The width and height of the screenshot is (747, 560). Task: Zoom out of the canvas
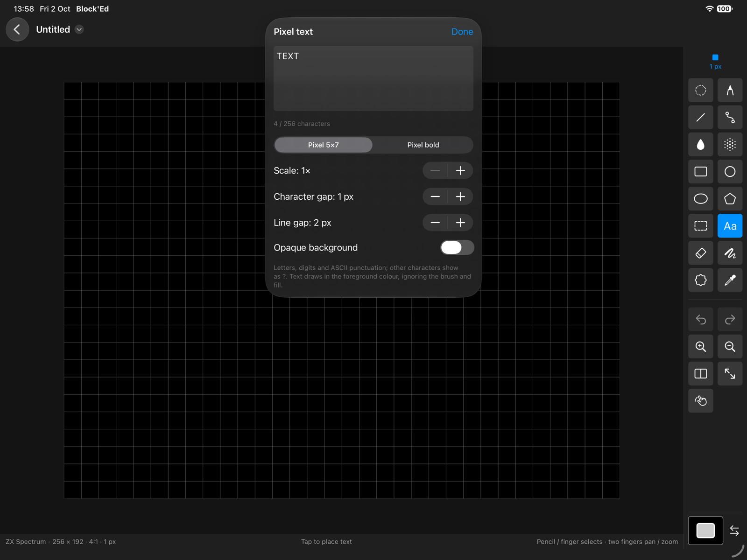pyautogui.click(x=730, y=346)
